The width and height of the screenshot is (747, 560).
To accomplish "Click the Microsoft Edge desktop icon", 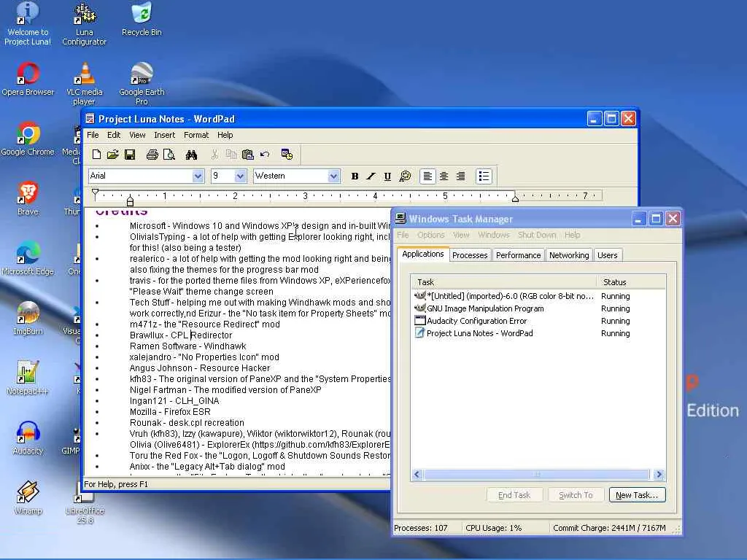I will 28,259.
